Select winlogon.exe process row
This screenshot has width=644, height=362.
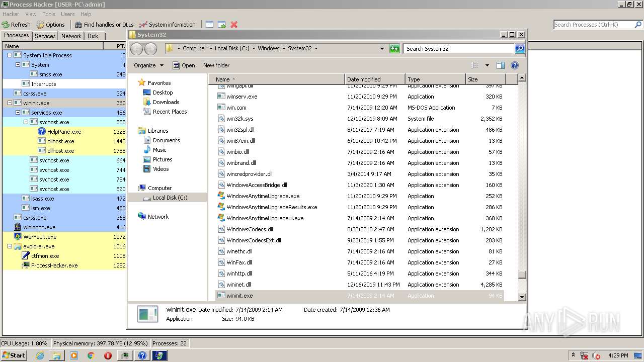[64, 227]
